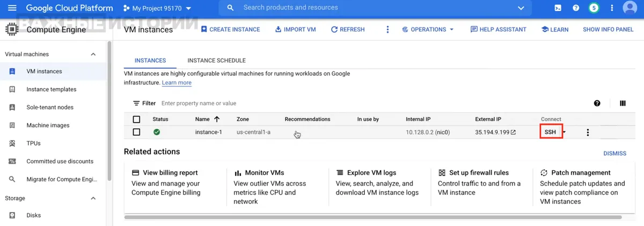Open the user account avatar
644x226 pixels.
coord(630,8)
